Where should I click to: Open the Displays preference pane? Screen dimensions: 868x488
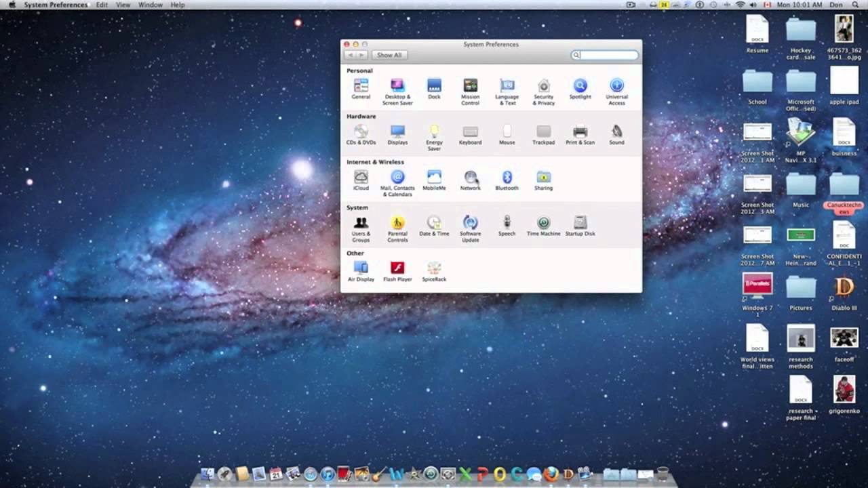point(397,135)
